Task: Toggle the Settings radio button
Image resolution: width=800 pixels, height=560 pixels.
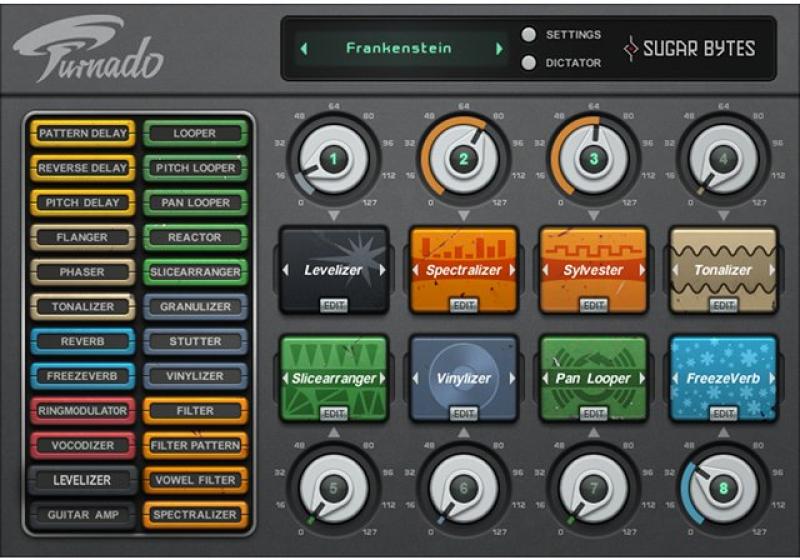Action: (x=529, y=35)
